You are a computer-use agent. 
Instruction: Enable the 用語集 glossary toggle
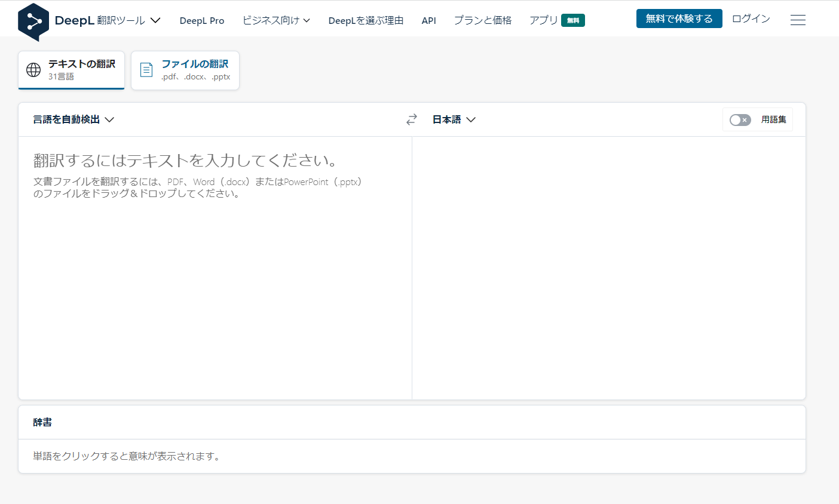(740, 119)
